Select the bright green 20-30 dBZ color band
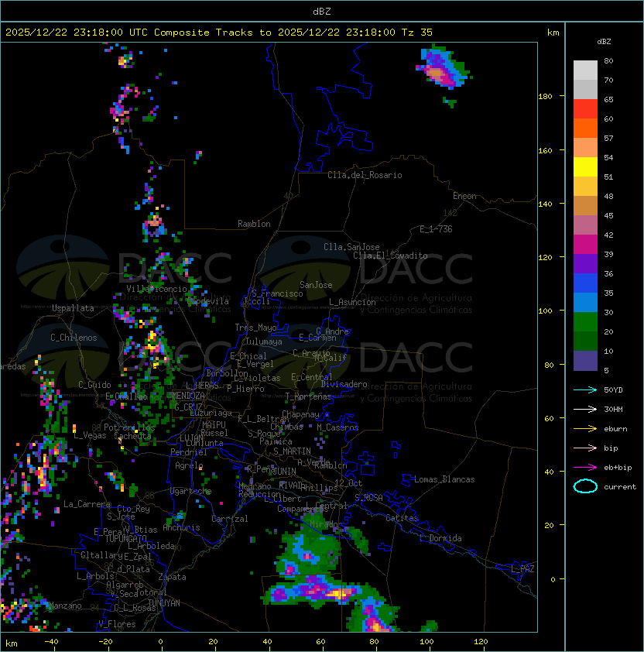 point(585,322)
